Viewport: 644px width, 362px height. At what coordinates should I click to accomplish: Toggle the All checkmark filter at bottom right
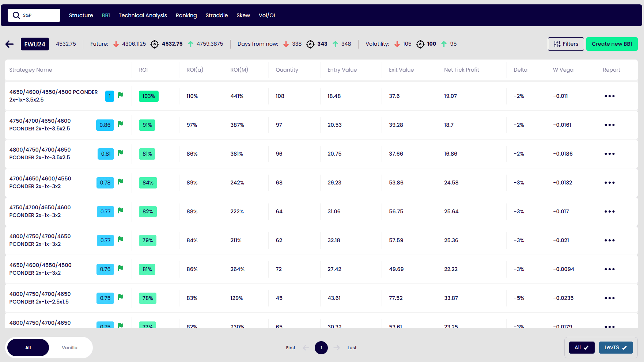[x=582, y=347]
